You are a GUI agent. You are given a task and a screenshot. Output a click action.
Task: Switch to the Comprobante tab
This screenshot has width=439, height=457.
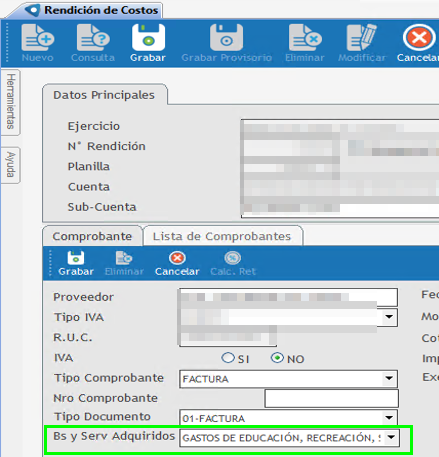[92, 236]
